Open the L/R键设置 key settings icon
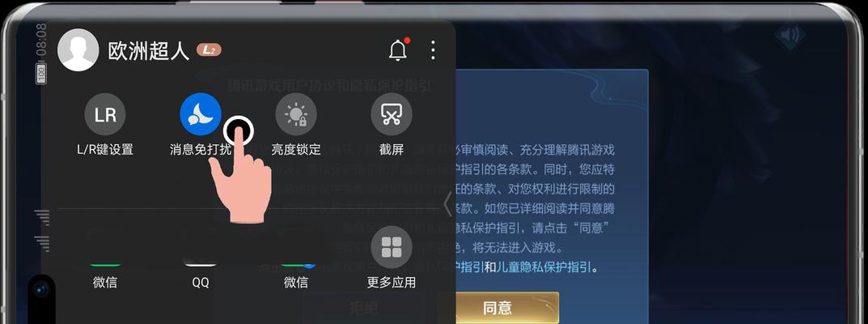Image resolution: width=868 pixels, height=324 pixels. click(x=104, y=114)
